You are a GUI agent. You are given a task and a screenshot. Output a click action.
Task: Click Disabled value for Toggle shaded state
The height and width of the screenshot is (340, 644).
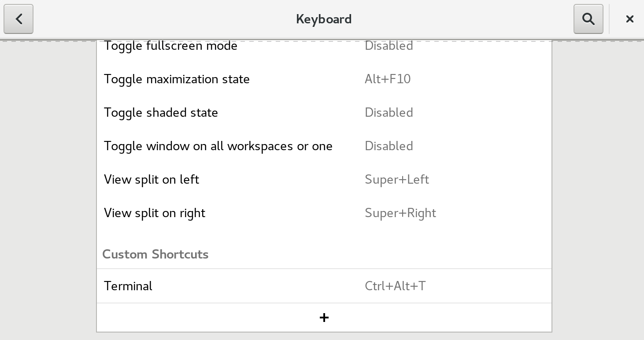click(389, 113)
